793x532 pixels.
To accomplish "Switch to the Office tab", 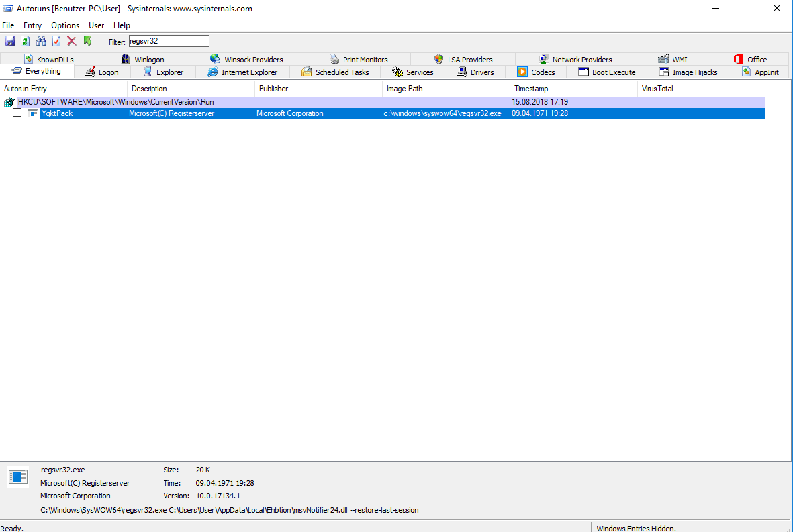I will [749, 59].
